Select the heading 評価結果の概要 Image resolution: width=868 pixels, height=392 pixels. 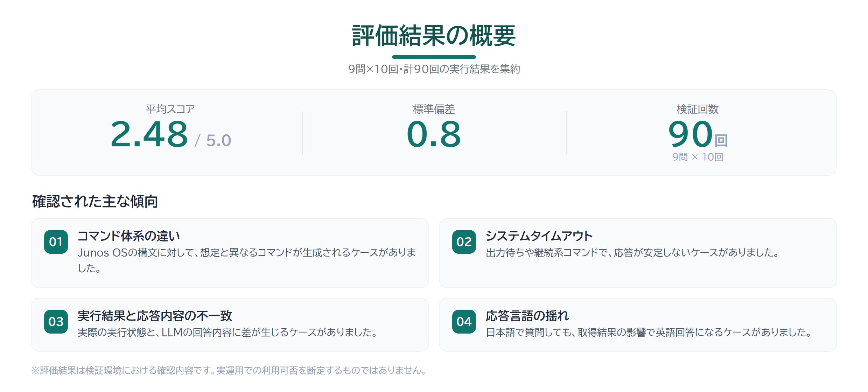(434, 36)
